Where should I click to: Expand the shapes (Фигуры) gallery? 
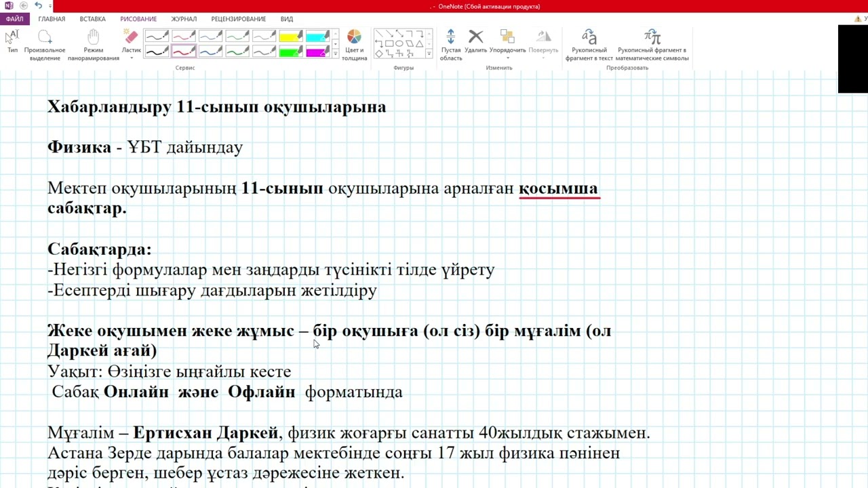pos(429,54)
